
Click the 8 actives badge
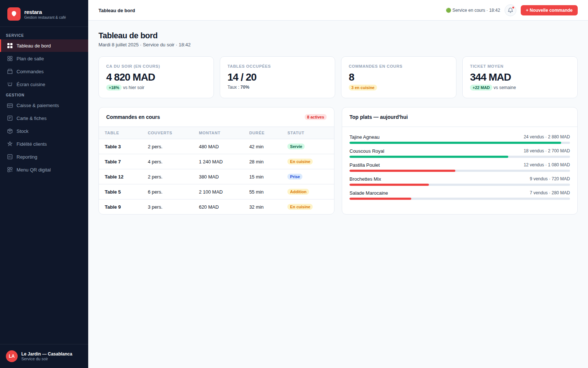pos(316,117)
